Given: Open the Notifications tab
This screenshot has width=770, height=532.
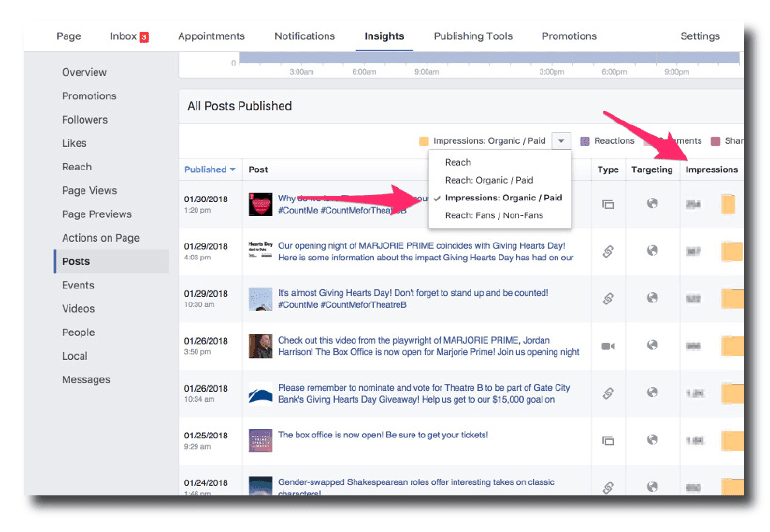Looking at the screenshot, I should click(304, 36).
